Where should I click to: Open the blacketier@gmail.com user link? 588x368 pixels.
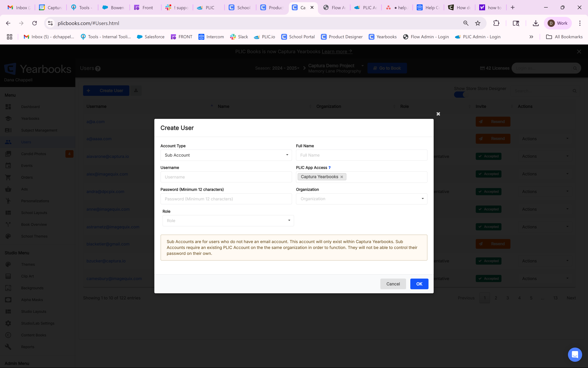coord(108,244)
